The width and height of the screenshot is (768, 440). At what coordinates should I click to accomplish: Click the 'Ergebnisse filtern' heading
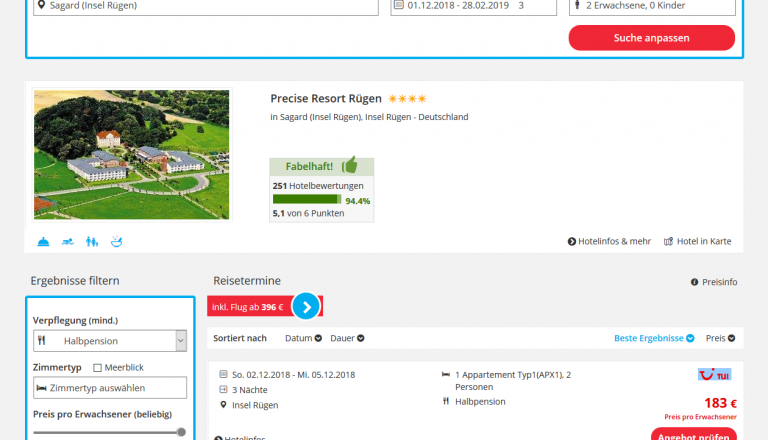pyautogui.click(x=75, y=281)
